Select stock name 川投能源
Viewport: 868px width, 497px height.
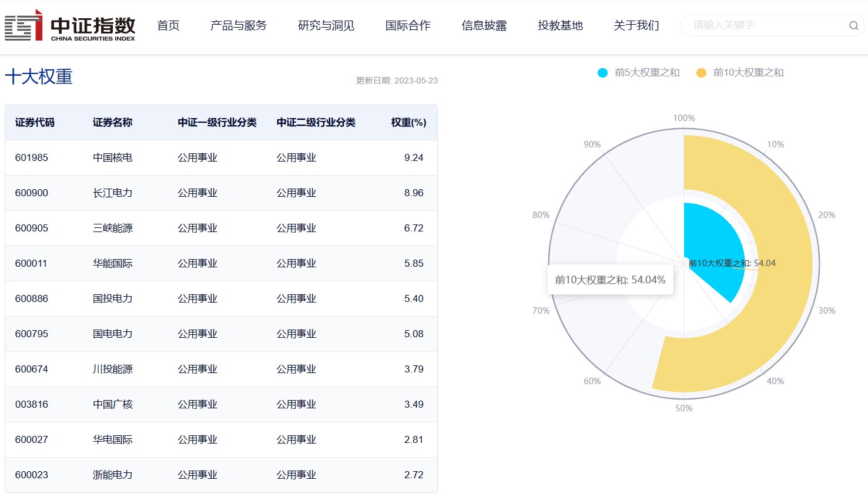[x=113, y=369]
